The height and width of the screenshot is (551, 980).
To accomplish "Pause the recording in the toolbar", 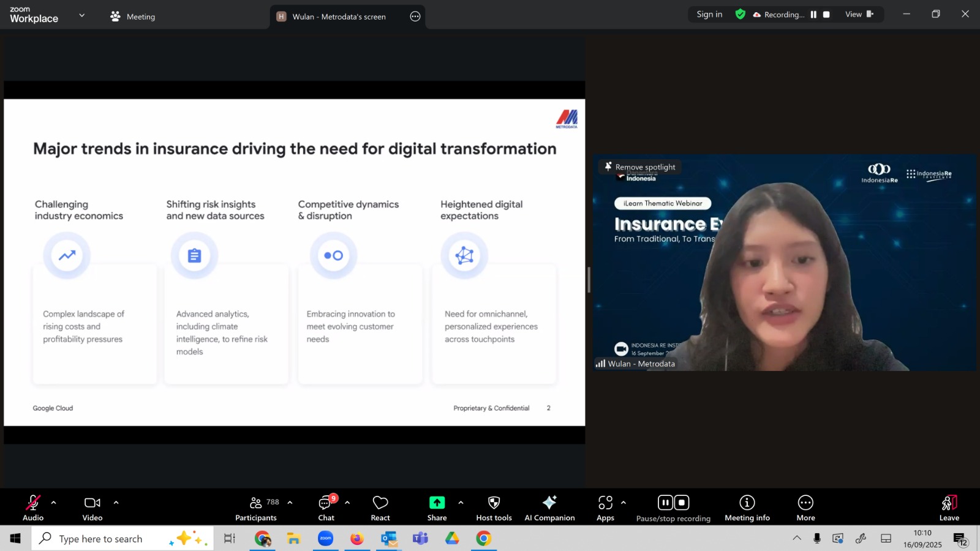I will click(665, 503).
